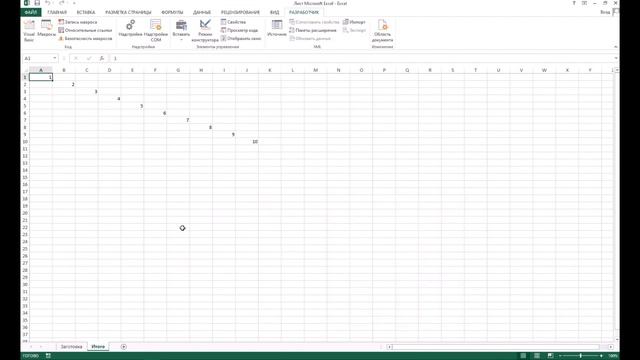The height and width of the screenshot is (360, 640).
Task: Expand the Name Box dropdown arrow
Action: click(55, 58)
